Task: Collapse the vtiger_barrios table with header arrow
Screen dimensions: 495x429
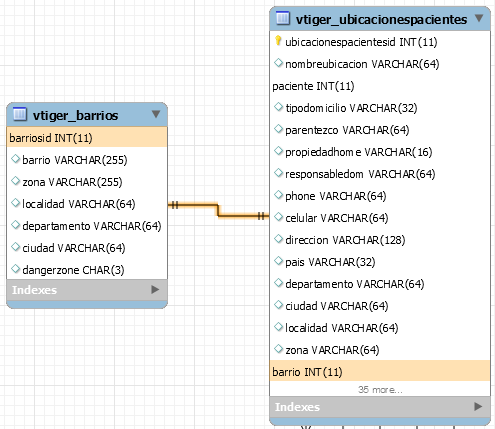Action: 156,114
